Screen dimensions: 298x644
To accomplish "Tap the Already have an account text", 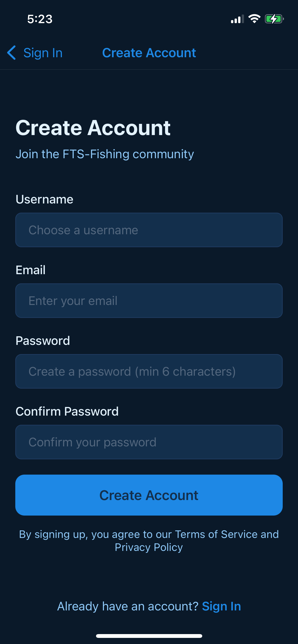I will (128, 606).
